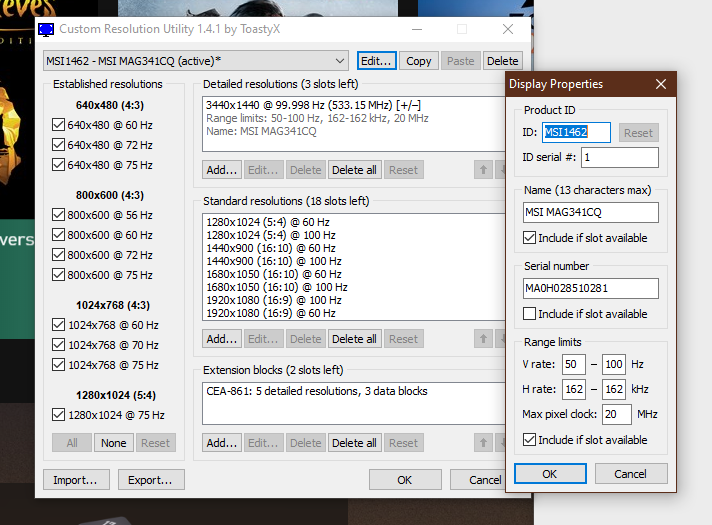The height and width of the screenshot is (525, 712).
Task: Uncheck Include if slot available under Range limits
Action: (x=529, y=440)
